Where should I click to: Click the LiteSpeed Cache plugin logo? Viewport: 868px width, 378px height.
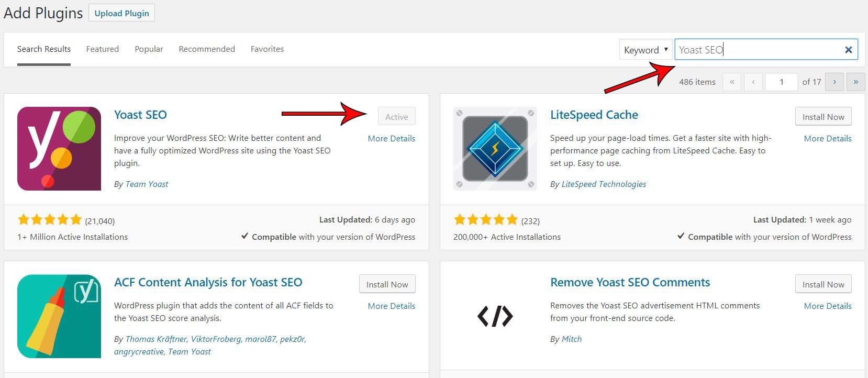point(495,149)
